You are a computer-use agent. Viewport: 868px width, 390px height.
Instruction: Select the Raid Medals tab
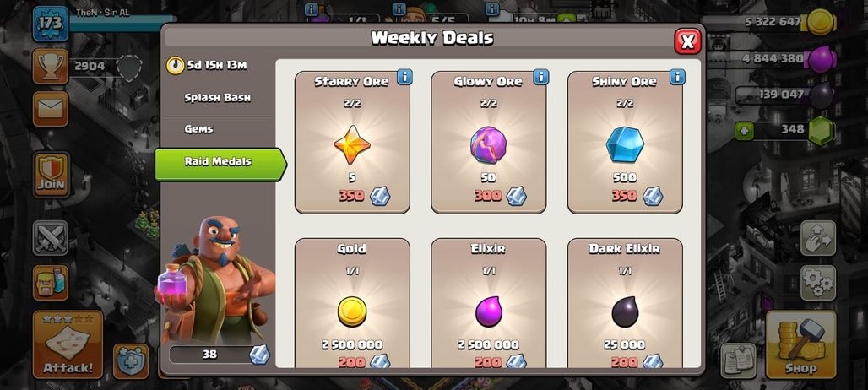220,164
